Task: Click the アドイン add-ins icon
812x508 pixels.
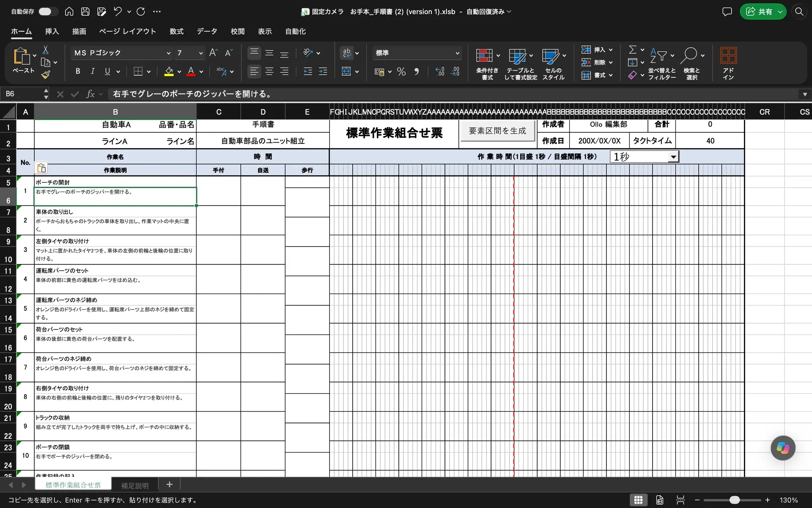Action: click(728, 55)
